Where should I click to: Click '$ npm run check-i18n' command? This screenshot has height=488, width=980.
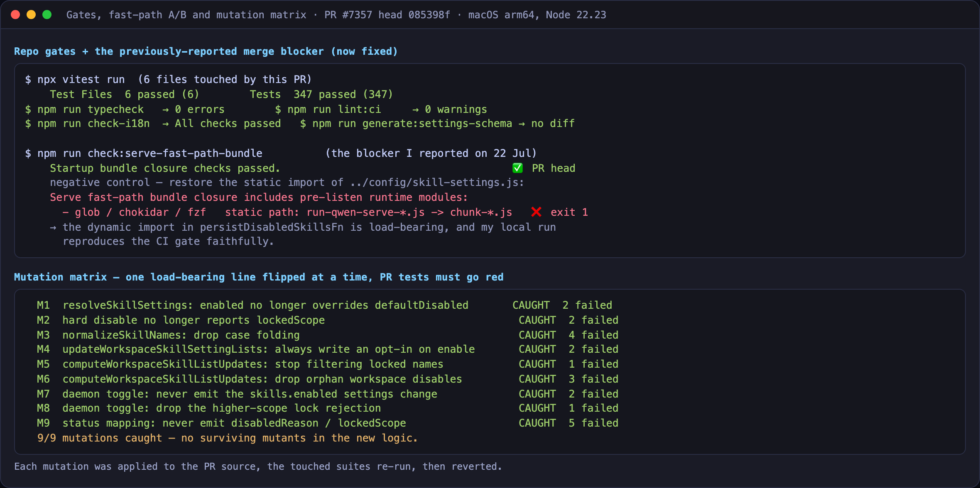coord(87,123)
